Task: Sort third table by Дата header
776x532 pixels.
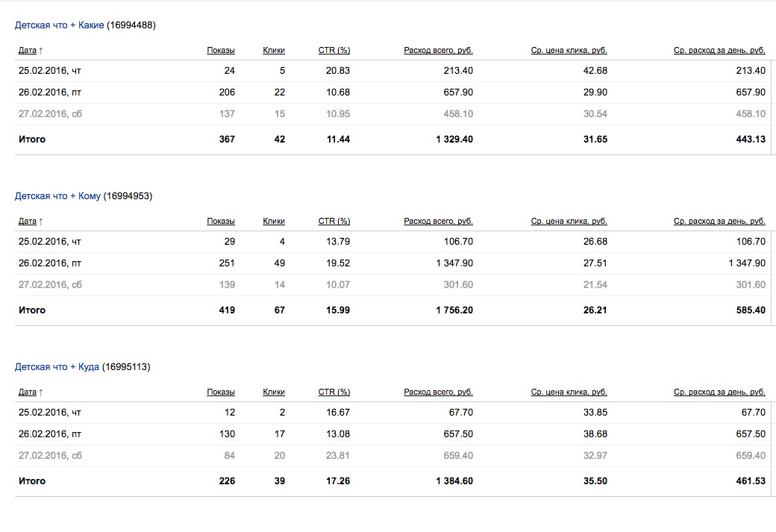Action: [27, 392]
